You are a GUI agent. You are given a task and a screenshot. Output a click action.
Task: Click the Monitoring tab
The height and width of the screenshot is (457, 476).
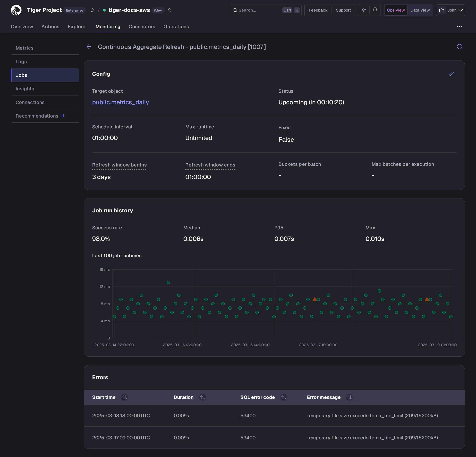108,27
